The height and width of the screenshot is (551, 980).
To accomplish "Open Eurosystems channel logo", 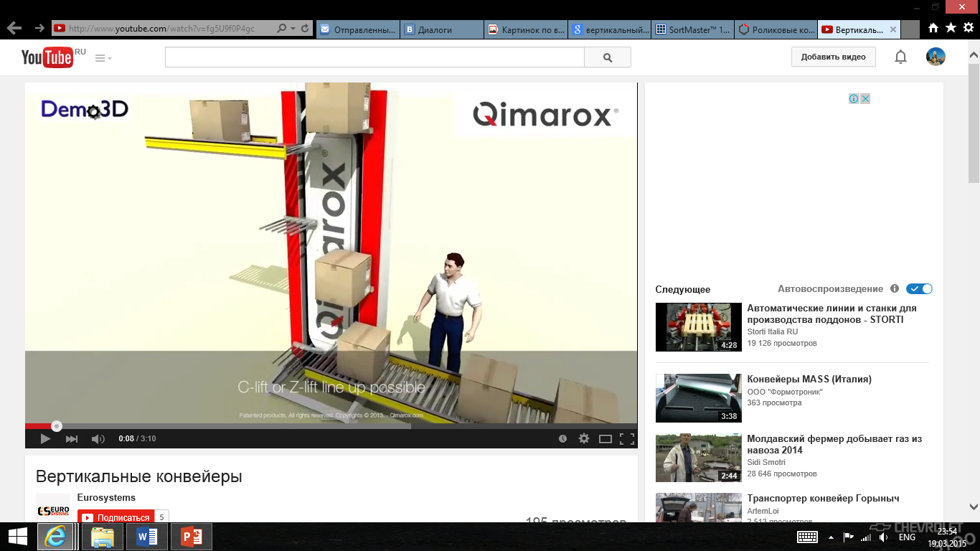I will 53,508.
